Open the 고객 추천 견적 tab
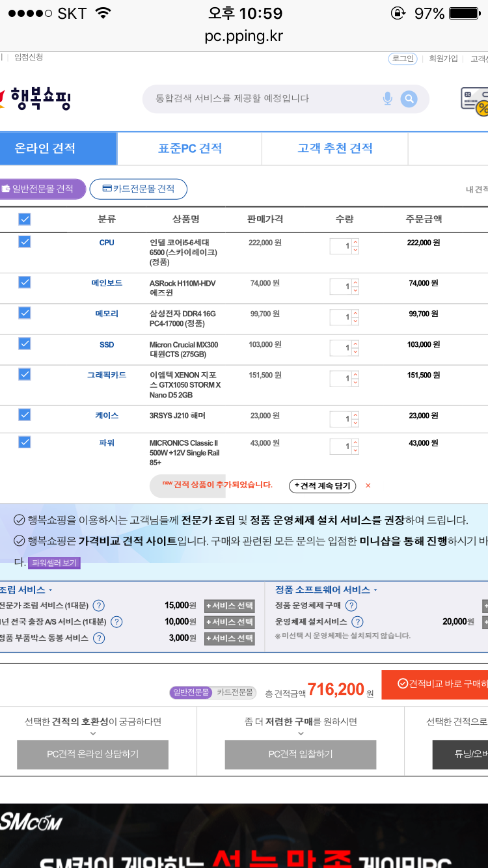 334,148
